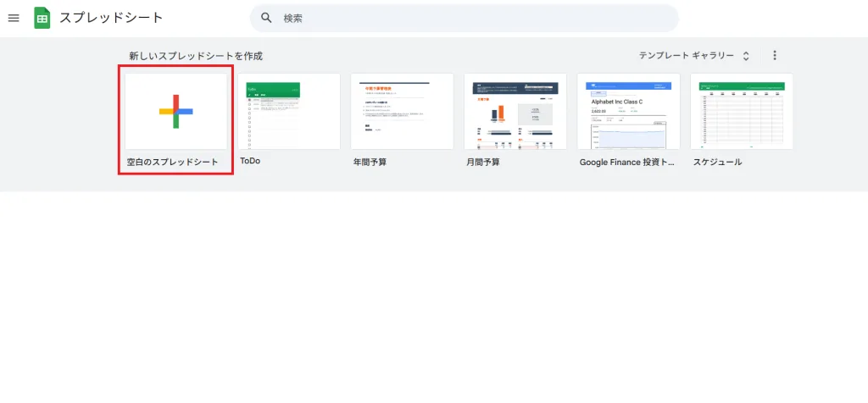This screenshot has width=868, height=403.
Task: Open the 月間予算 template thumbnail
Action: coord(515,111)
